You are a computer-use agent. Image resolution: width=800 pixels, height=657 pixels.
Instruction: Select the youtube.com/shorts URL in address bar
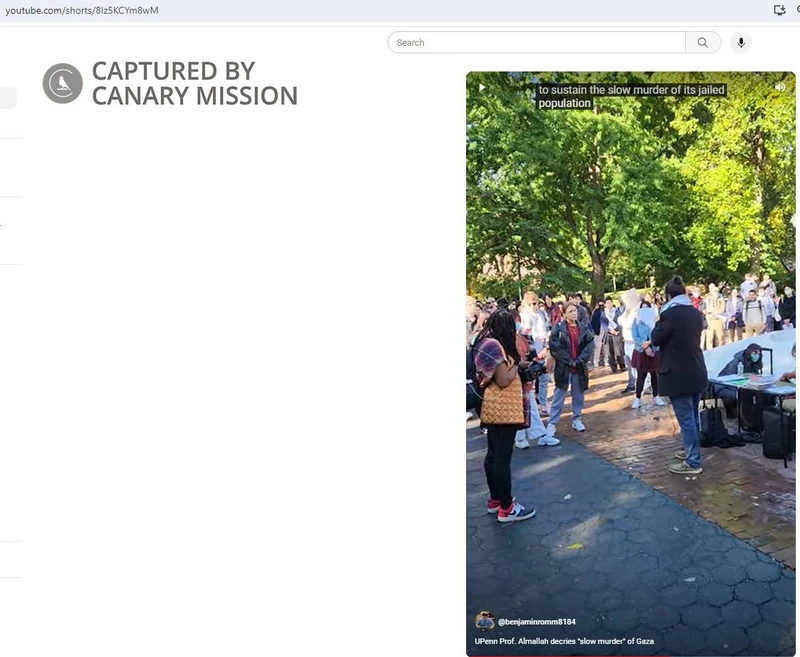[x=82, y=10]
